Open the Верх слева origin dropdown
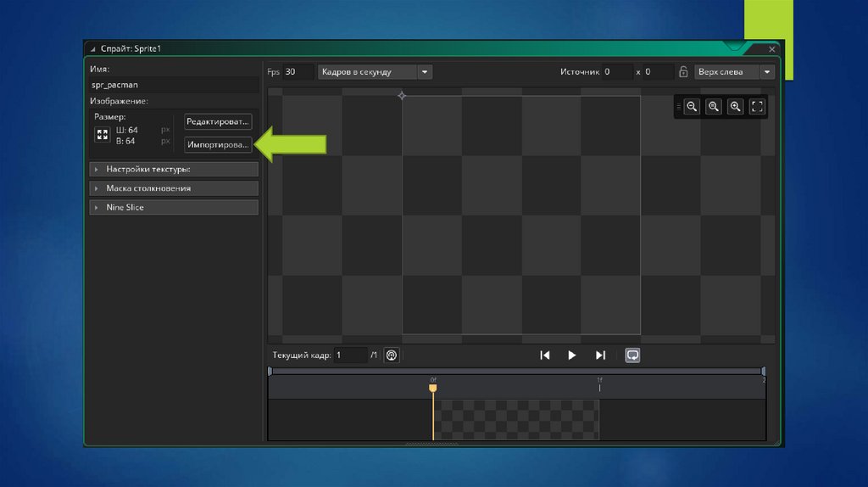The width and height of the screenshot is (868, 487). (733, 72)
